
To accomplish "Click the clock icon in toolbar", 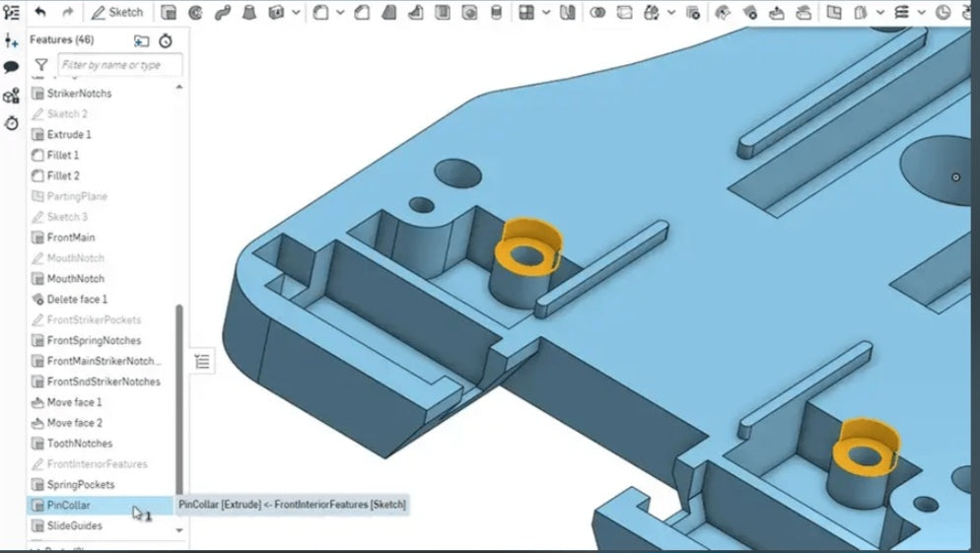I will [x=943, y=13].
